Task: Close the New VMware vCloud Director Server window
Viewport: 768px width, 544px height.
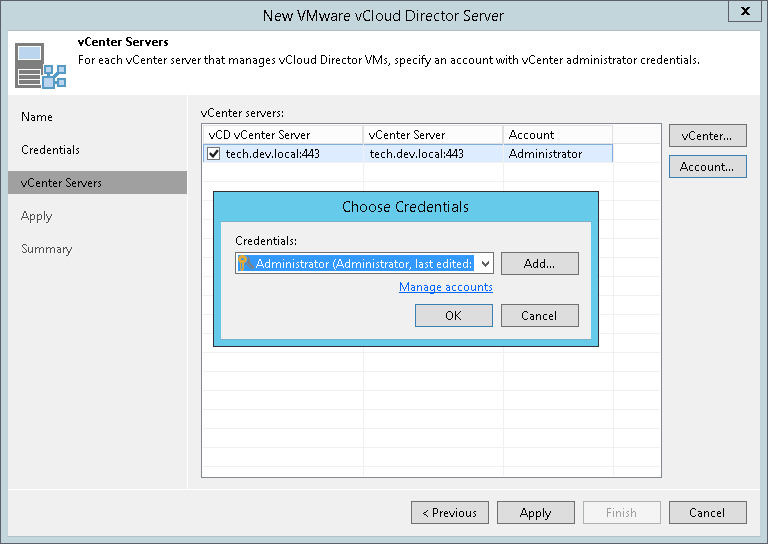Action: tap(745, 11)
